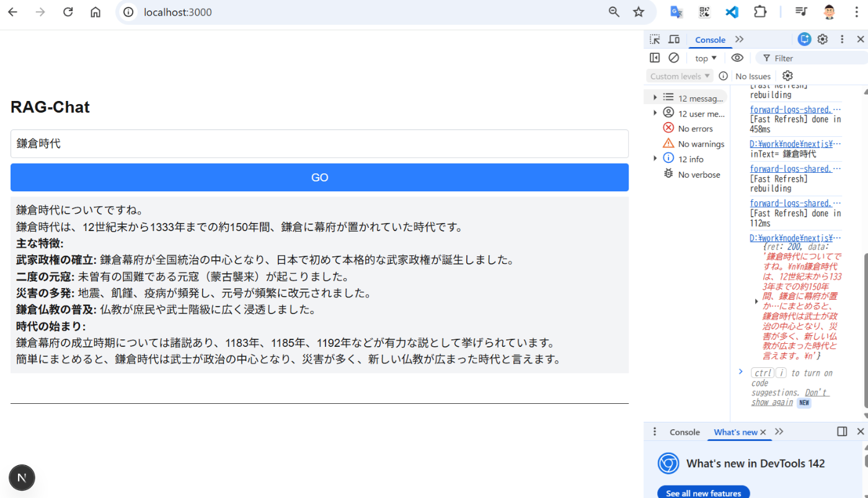Click the 'RAG-Chat' heading text
Viewport: 868px width, 498px height.
[x=50, y=107]
